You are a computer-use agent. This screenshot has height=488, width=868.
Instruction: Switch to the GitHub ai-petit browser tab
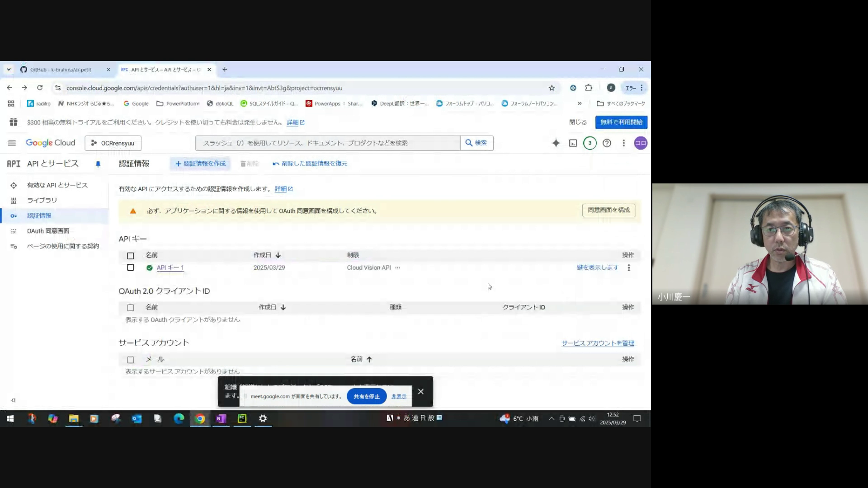click(61, 70)
